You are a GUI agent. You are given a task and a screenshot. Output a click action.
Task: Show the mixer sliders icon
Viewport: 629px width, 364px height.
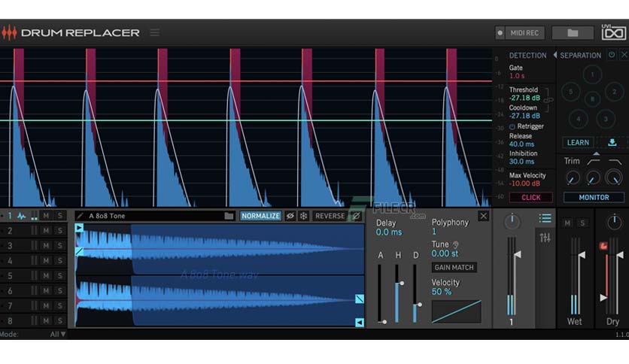545,238
